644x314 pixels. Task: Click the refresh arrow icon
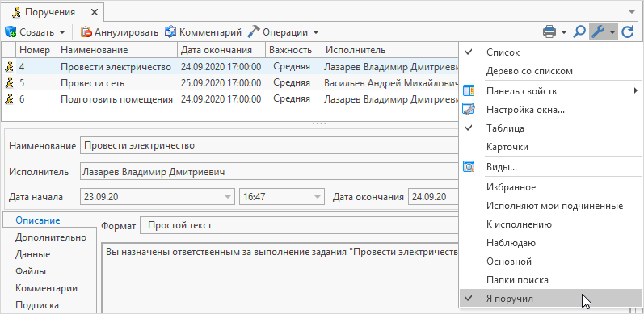(627, 31)
